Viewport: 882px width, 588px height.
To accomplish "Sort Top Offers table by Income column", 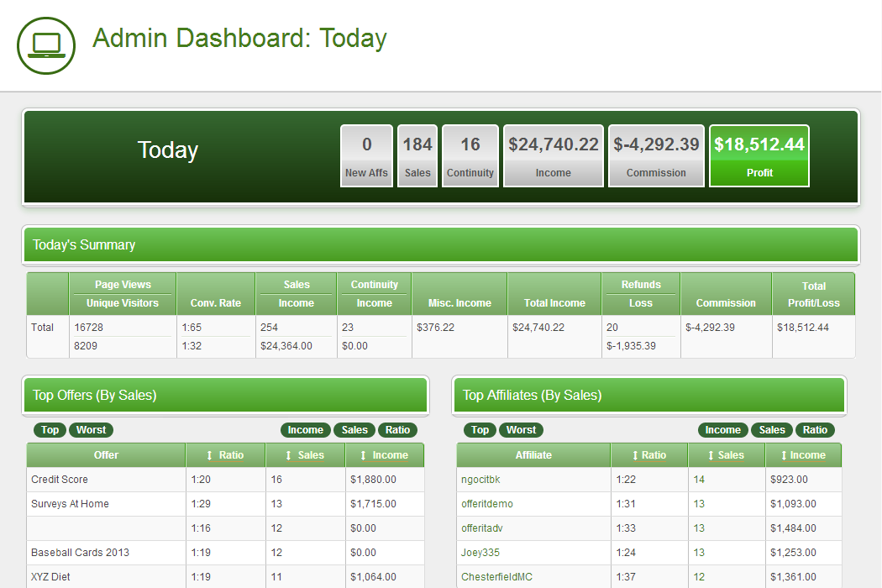I will coord(384,455).
